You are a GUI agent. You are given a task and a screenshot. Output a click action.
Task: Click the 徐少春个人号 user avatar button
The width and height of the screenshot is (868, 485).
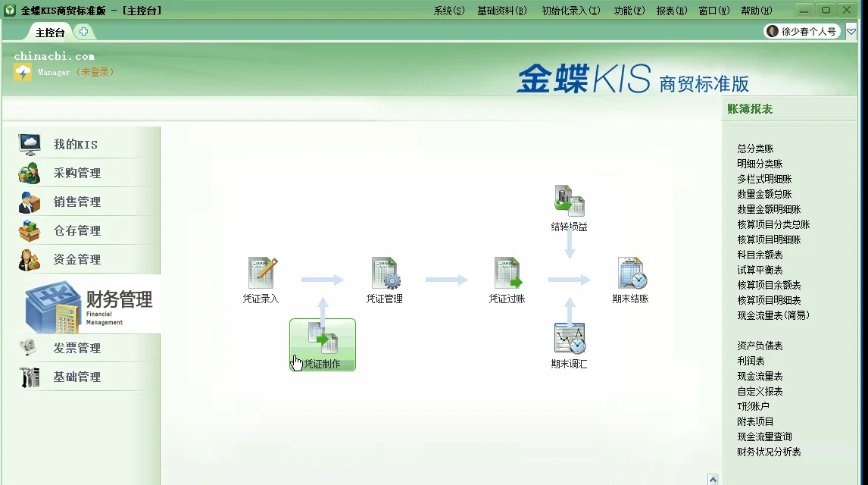point(801,32)
